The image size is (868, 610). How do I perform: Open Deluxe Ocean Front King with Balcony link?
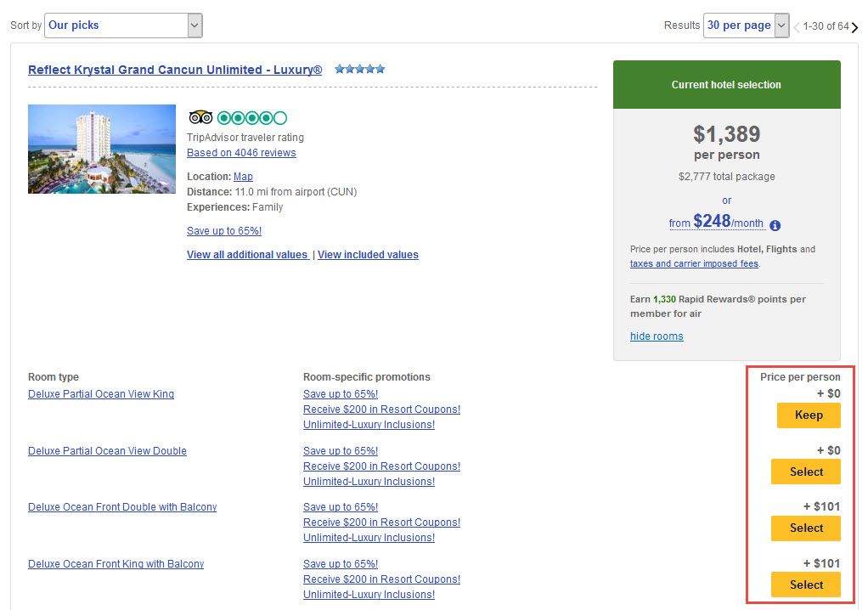pyautogui.click(x=116, y=564)
